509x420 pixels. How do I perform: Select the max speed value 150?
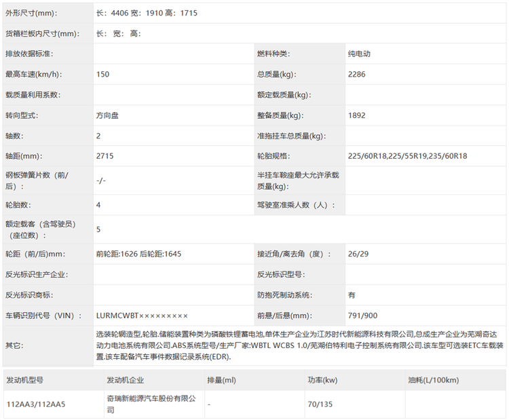click(x=102, y=74)
